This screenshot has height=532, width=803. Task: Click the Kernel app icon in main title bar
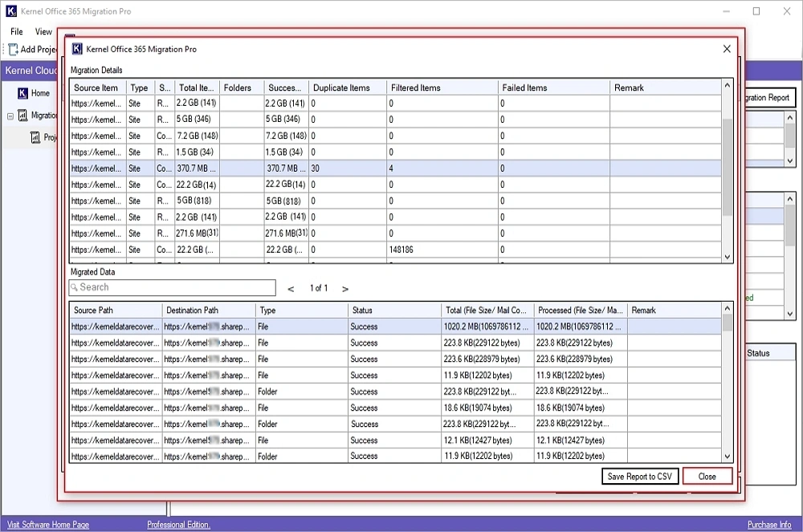(11, 12)
